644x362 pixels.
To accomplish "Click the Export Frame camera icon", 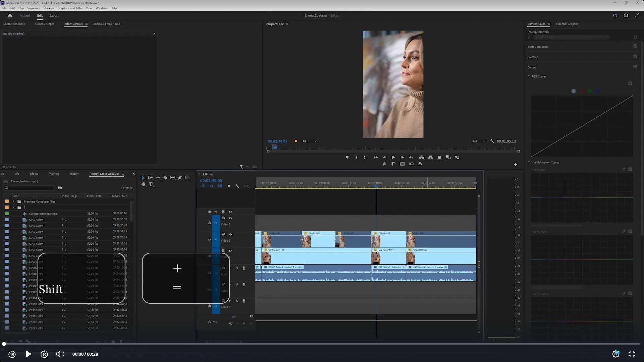I will pyautogui.click(x=439, y=157).
